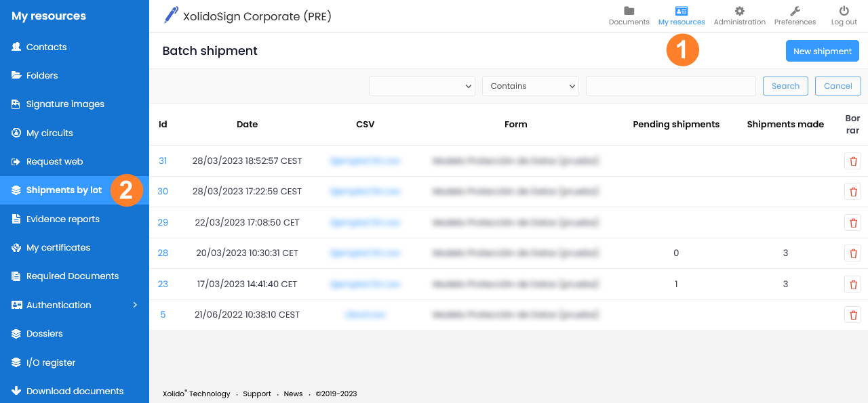Open shipment Id 28 link
Viewport: 868px width, 403px height.
pyautogui.click(x=163, y=253)
